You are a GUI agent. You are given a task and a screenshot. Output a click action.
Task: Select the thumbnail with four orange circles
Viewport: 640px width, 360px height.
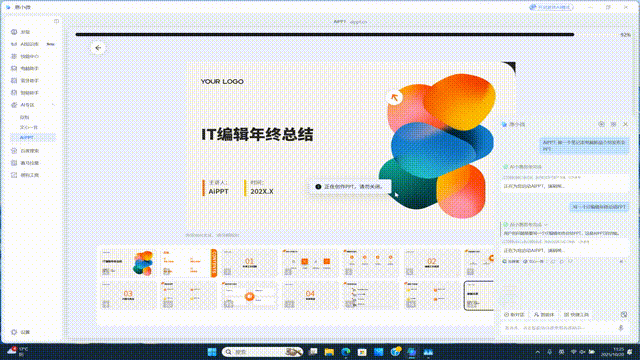coord(371,263)
